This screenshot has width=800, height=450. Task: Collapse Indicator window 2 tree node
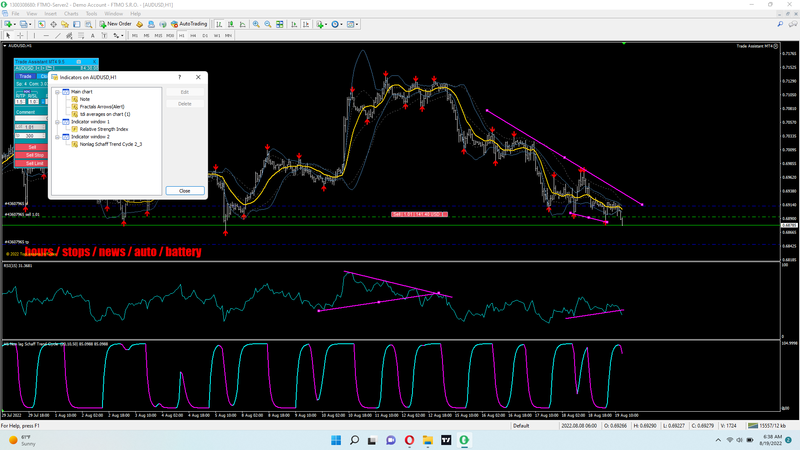click(58, 136)
